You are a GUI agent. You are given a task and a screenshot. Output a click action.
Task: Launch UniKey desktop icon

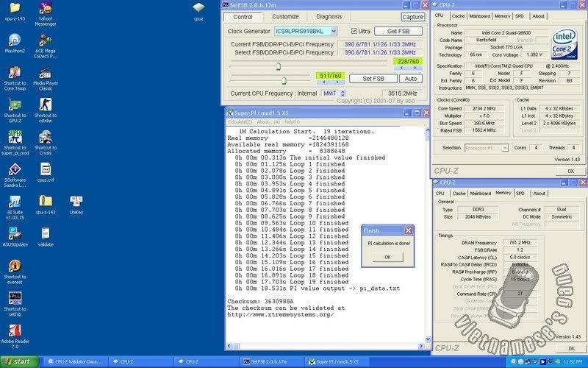[76, 205]
